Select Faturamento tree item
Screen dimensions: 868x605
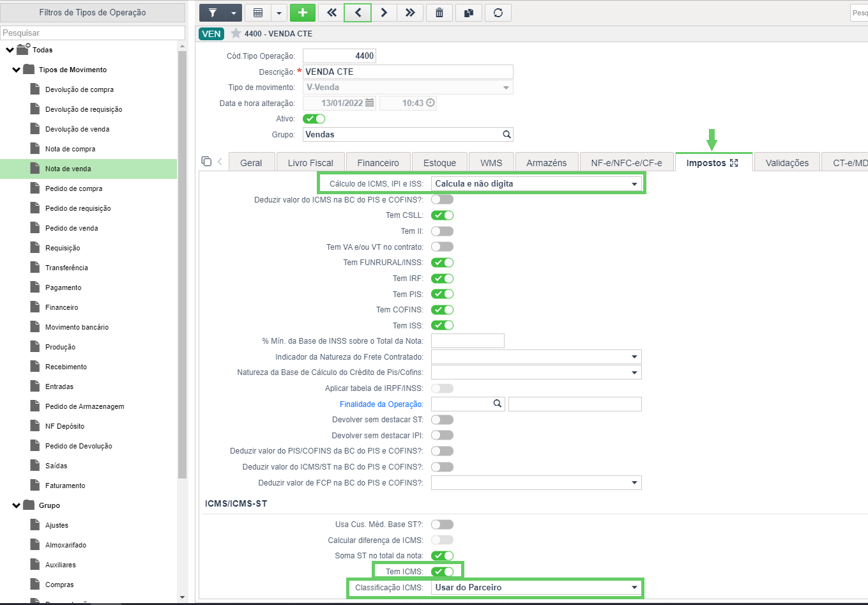click(65, 486)
